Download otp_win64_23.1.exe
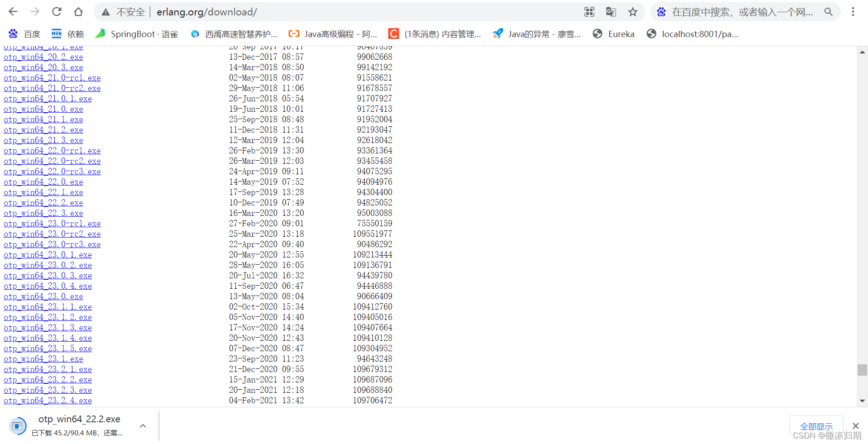Screen dimensions: 868x444 [x=43, y=359]
